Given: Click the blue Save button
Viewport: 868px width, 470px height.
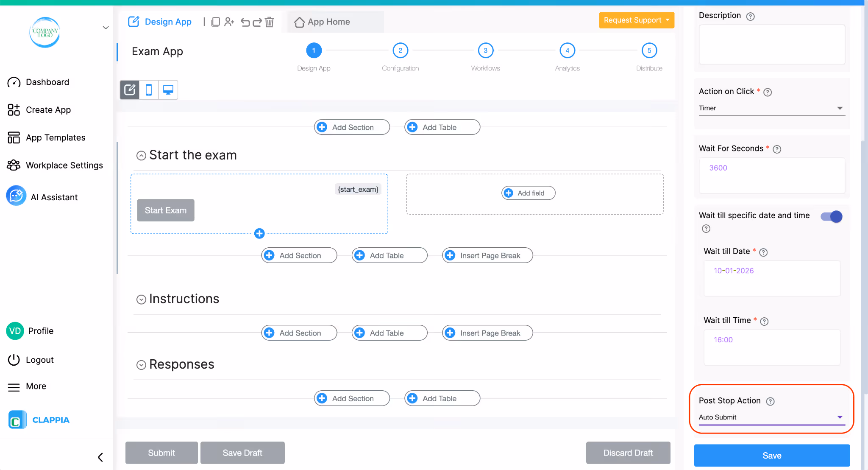Looking at the screenshot, I should [771, 456].
